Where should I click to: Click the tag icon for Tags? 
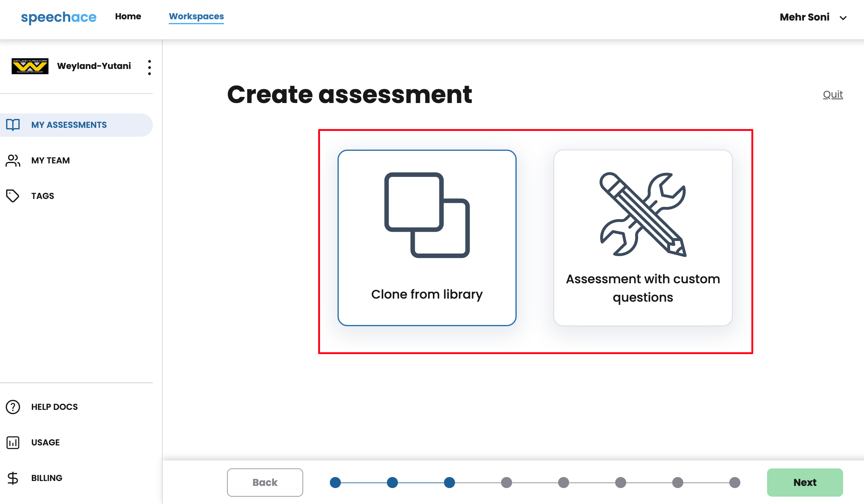tap(13, 196)
